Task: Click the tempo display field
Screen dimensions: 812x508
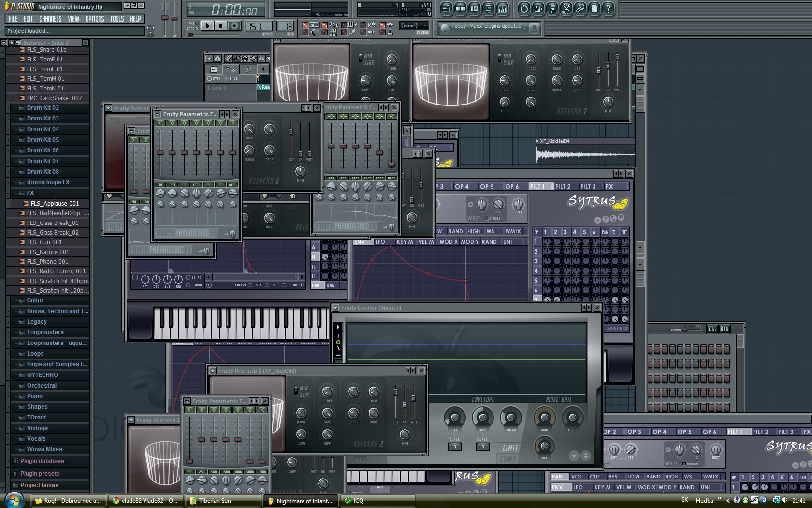Action: click(260, 27)
